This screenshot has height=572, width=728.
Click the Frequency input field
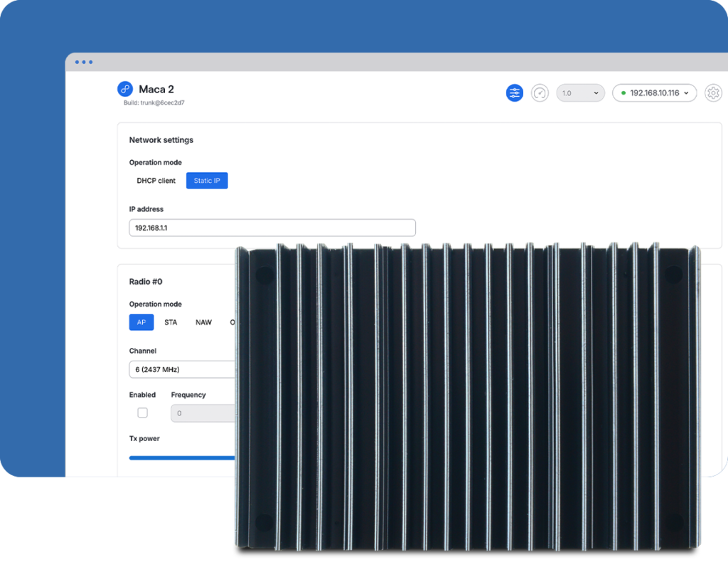point(203,413)
